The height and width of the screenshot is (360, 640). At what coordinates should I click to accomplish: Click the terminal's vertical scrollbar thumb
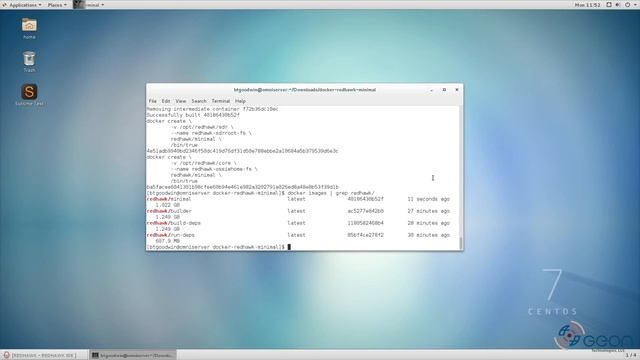[x=461, y=244]
